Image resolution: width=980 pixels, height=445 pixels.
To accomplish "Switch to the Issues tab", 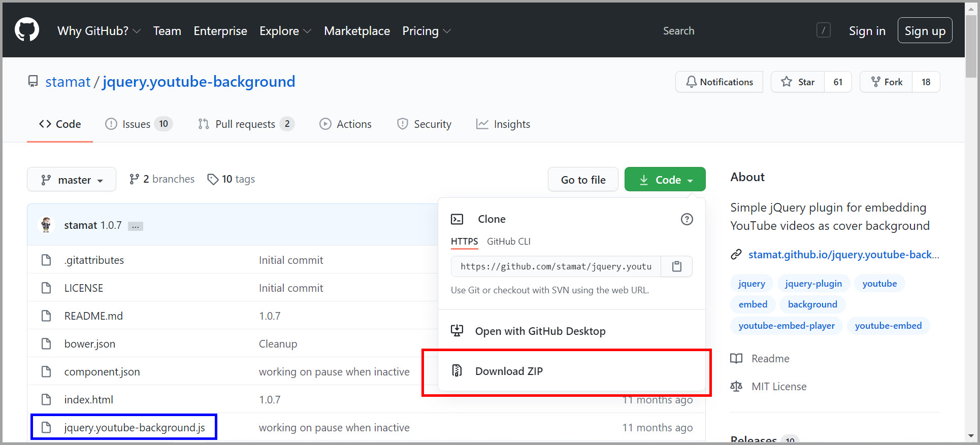I will pos(139,124).
